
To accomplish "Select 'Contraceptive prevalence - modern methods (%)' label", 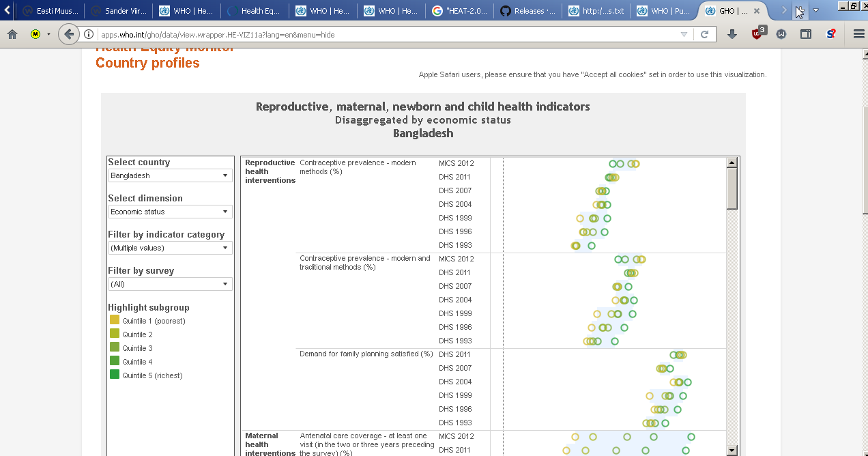I will point(358,167).
